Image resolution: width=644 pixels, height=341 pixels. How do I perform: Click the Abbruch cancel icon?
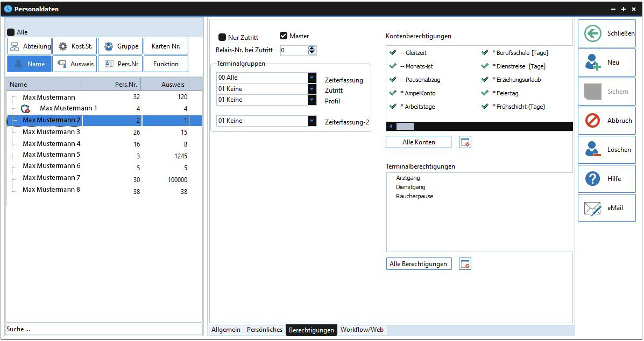click(x=592, y=121)
